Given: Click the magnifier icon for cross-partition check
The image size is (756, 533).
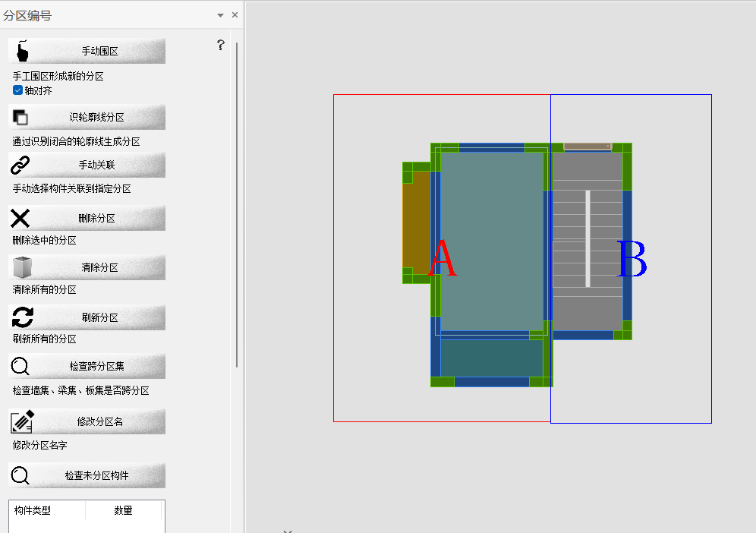Looking at the screenshot, I should tap(20, 366).
